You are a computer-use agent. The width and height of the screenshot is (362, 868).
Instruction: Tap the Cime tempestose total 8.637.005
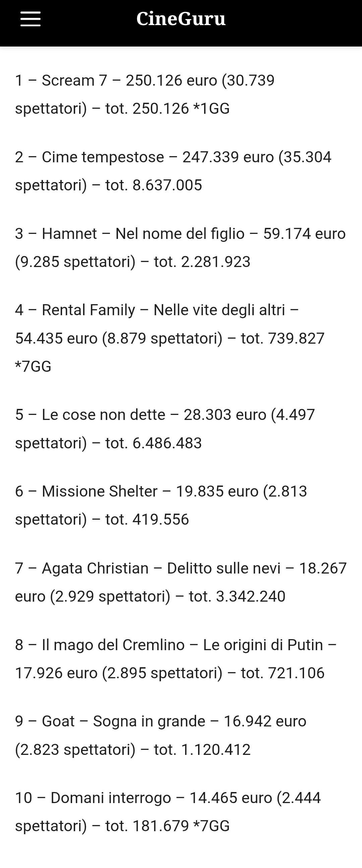tap(154, 185)
